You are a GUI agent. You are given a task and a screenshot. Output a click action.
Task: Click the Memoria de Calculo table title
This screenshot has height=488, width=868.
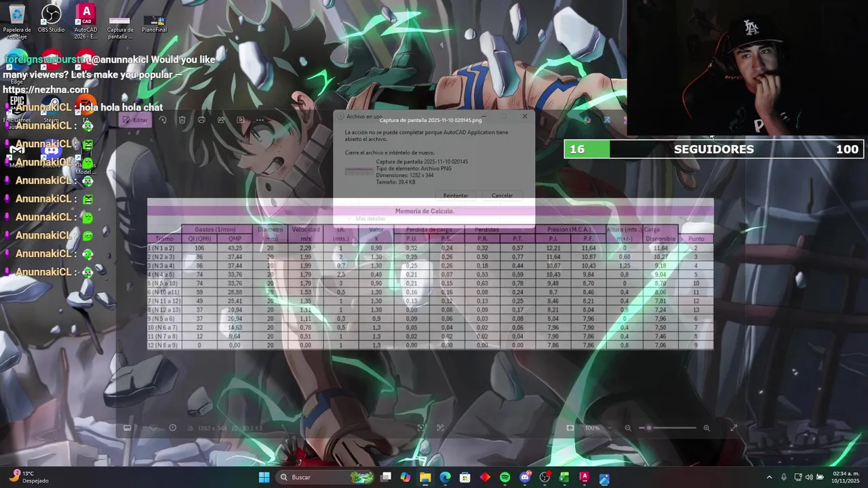pyautogui.click(x=425, y=211)
